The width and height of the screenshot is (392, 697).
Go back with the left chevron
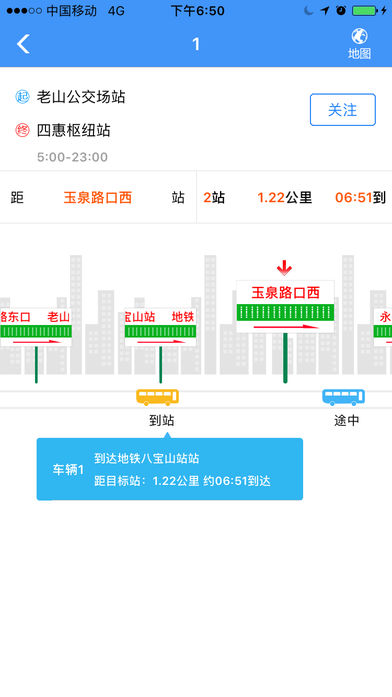[23, 44]
